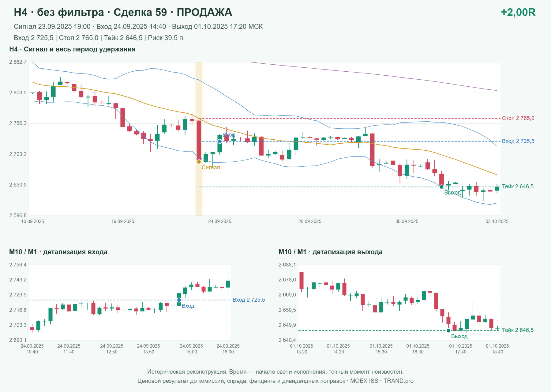Click the '01.10.2025 17:40' time label on the exit chart
551x392 pixels.
tap(461, 349)
